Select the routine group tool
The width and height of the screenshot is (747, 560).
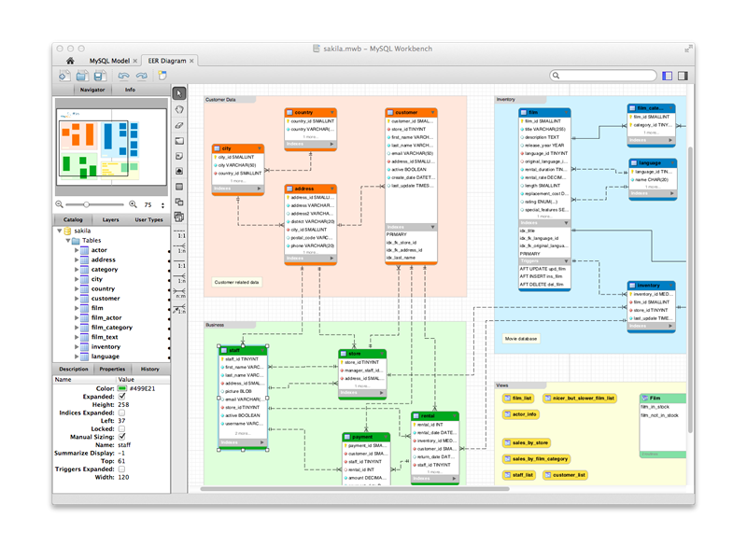(x=179, y=217)
